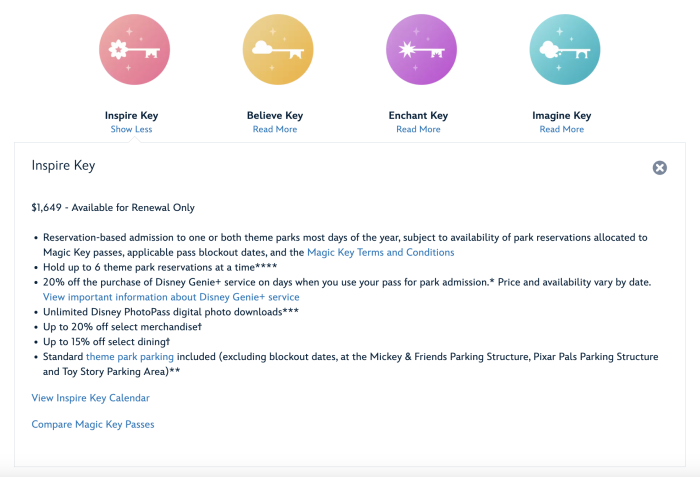Expand Read More under Imagine Key

point(562,129)
